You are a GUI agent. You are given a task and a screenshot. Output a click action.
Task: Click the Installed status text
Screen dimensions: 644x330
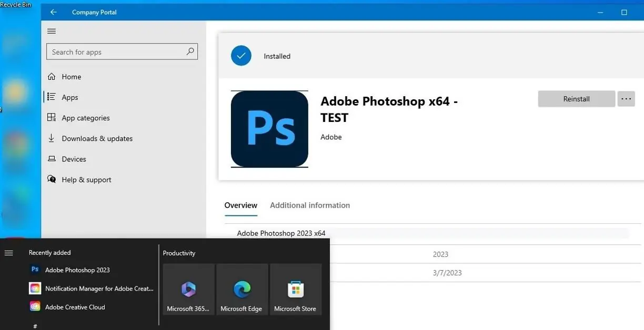(277, 56)
